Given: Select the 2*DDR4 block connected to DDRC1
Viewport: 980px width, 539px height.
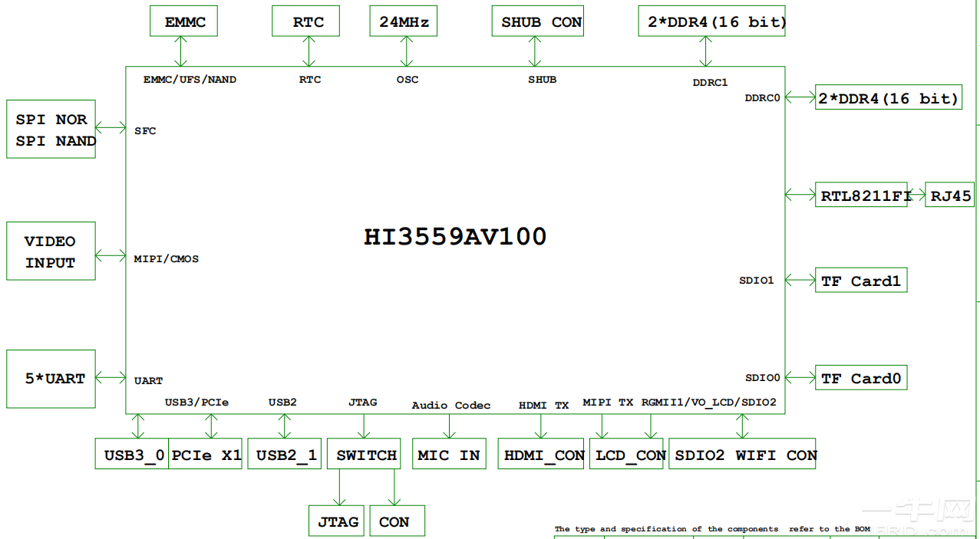Looking at the screenshot, I should point(715,21).
